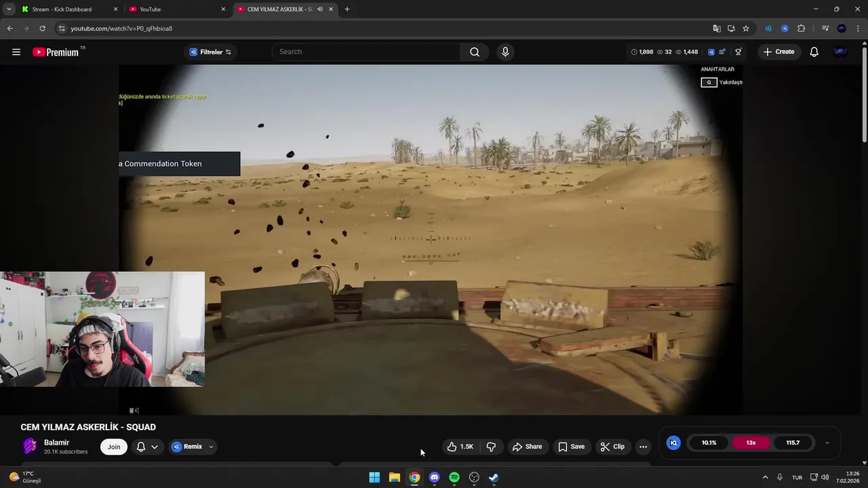
Task: Focus the YouTube search field
Action: pos(366,52)
